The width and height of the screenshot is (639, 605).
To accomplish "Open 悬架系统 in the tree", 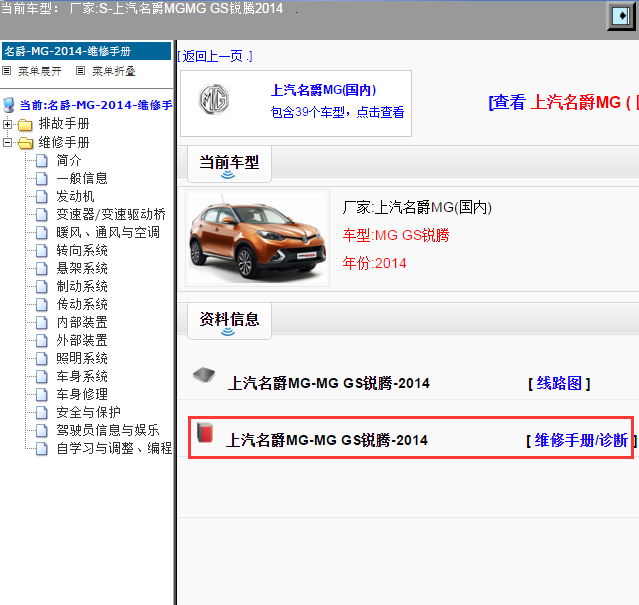I will [x=82, y=268].
